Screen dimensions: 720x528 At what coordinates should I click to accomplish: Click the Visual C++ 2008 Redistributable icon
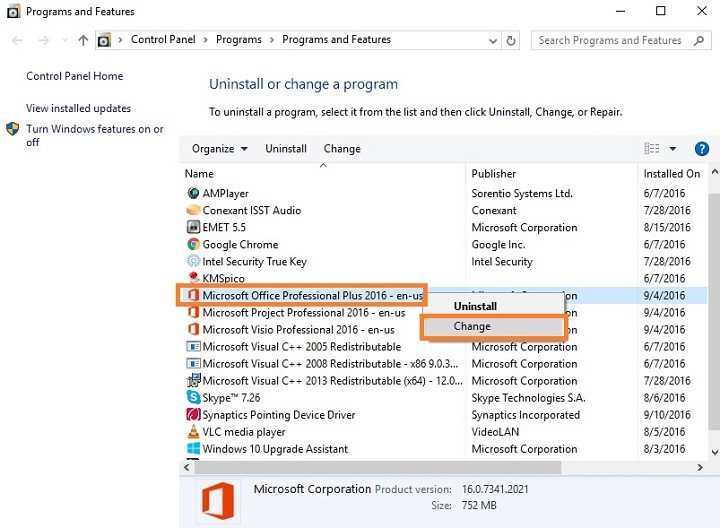(193, 364)
